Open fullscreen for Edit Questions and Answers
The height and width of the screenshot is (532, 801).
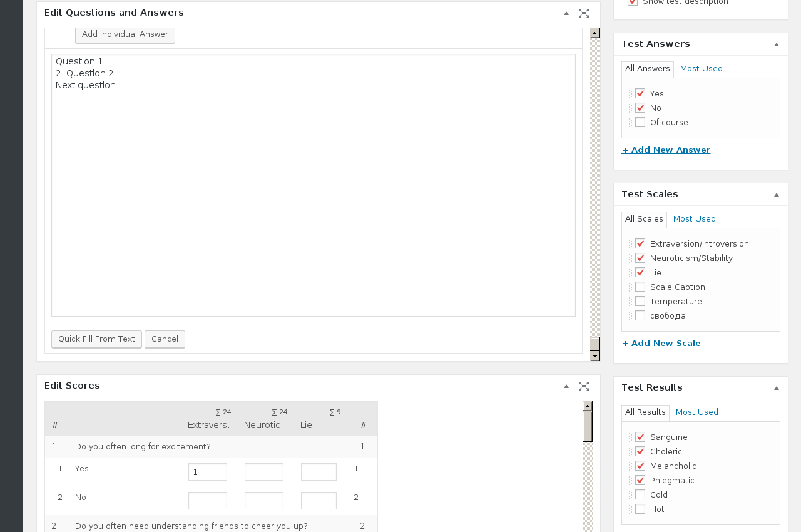point(584,13)
